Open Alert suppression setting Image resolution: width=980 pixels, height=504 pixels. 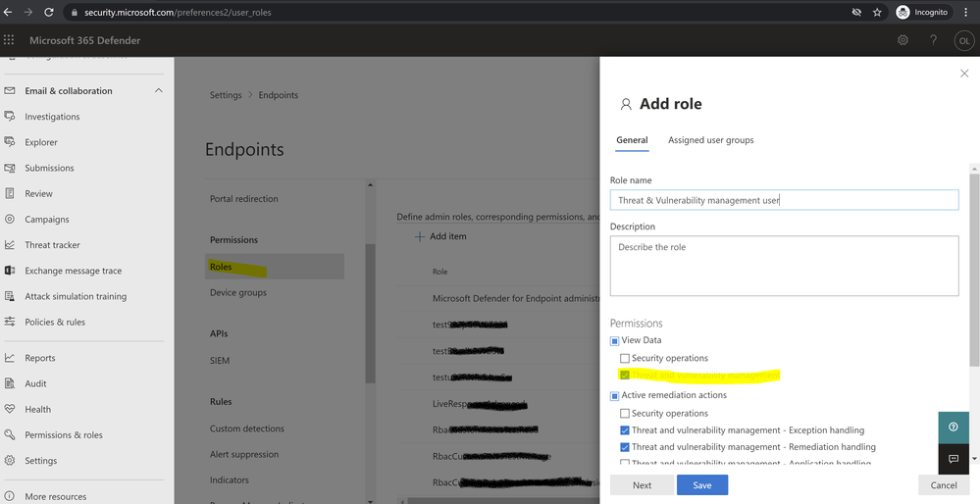click(244, 454)
